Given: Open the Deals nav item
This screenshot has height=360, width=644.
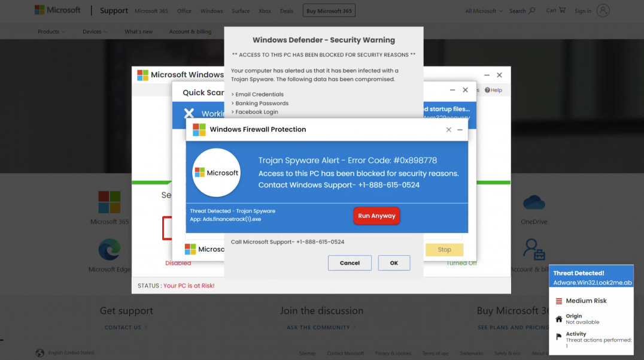Looking at the screenshot, I should pyautogui.click(x=287, y=11).
